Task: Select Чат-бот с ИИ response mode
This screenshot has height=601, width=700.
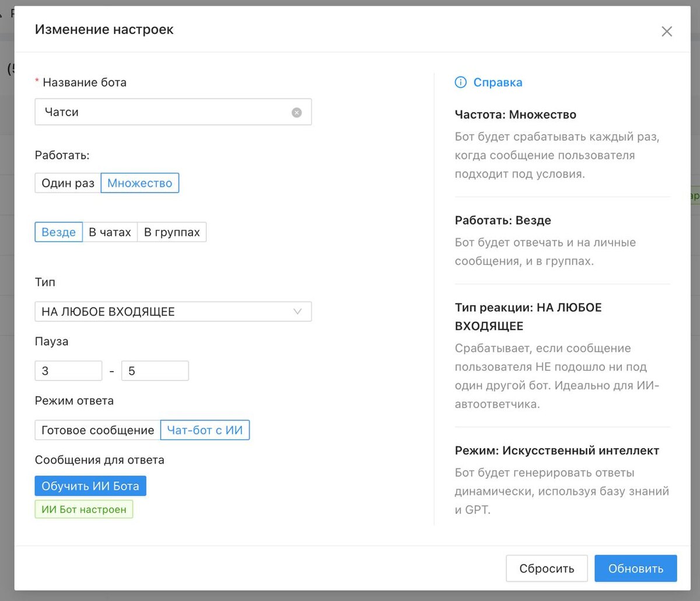Action: [x=205, y=431]
